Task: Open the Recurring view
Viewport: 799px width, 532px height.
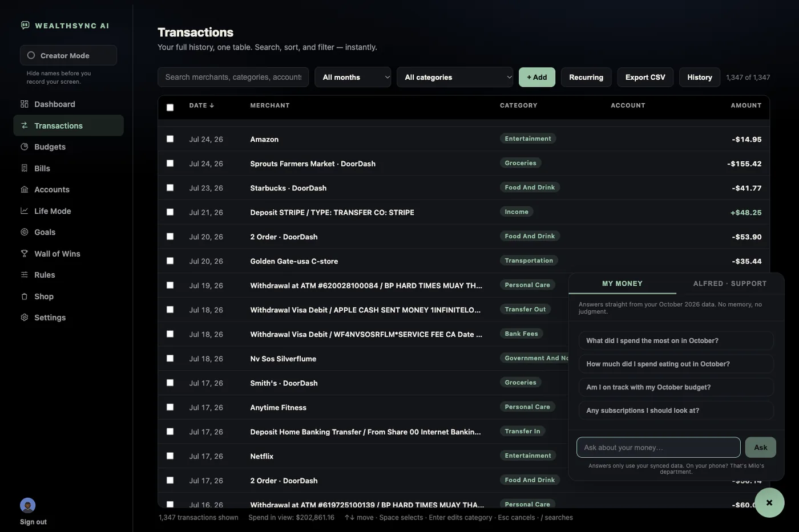Action: point(586,77)
